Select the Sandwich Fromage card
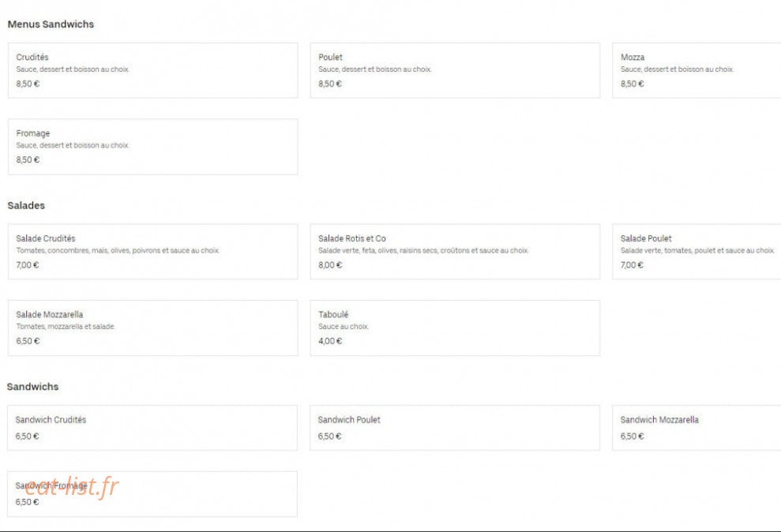 point(152,494)
